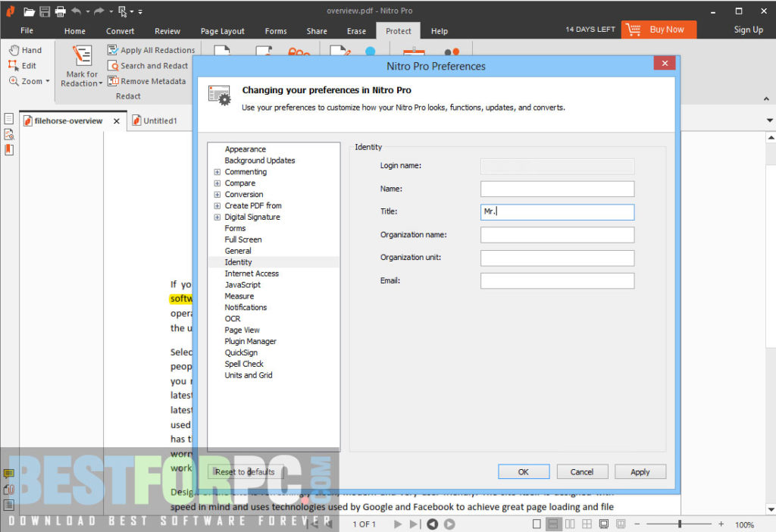The height and width of the screenshot is (532, 776).
Task: Select facing pages view icon
Action: tap(570, 524)
